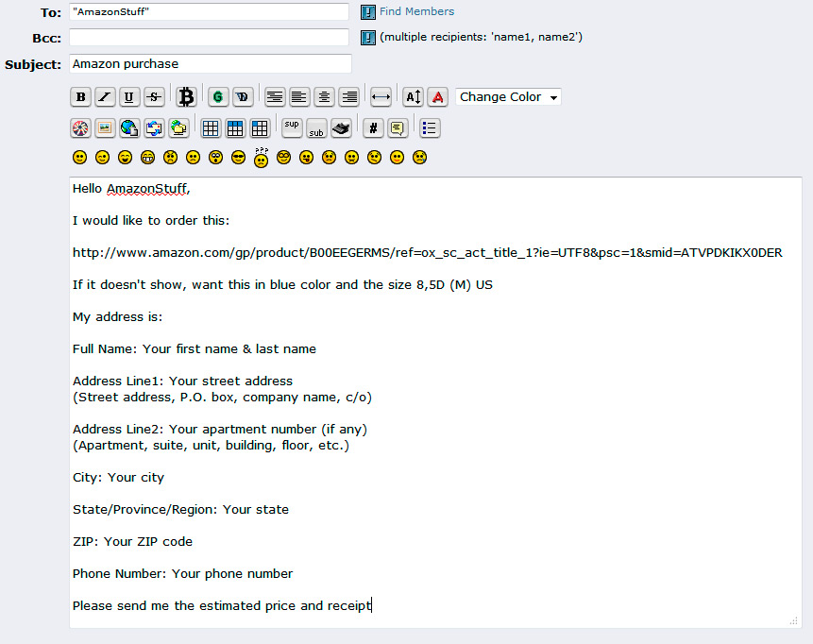This screenshot has height=644, width=813.
Task: Insert the embarrassed emoticon
Action: pyautogui.click(x=330, y=158)
